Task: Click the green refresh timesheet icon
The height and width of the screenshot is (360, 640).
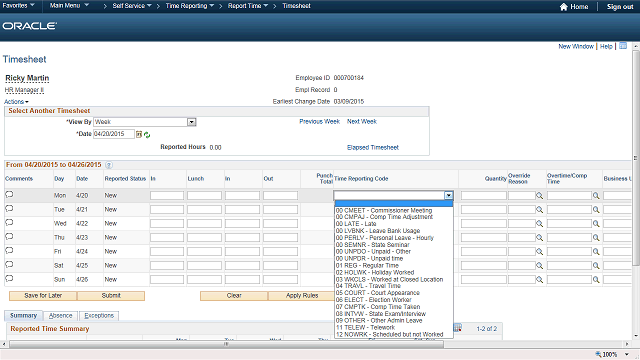Action: pyautogui.click(x=147, y=135)
